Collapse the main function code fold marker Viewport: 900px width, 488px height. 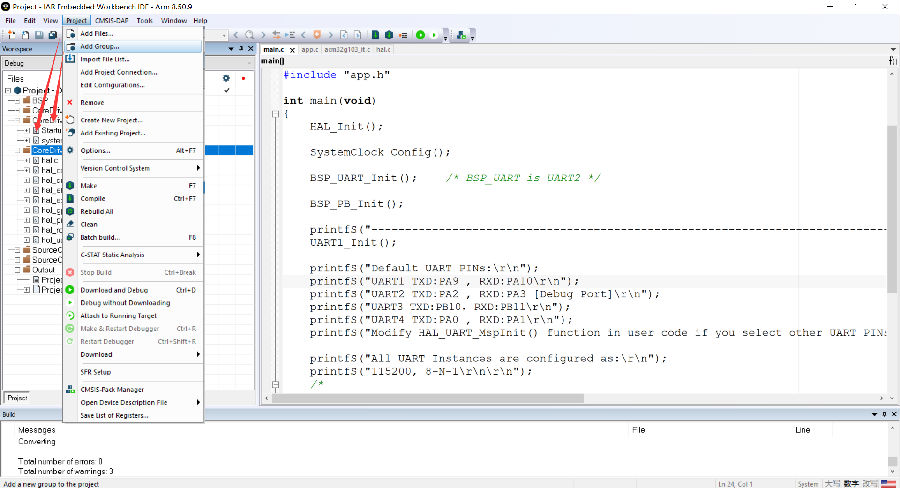coord(276,114)
